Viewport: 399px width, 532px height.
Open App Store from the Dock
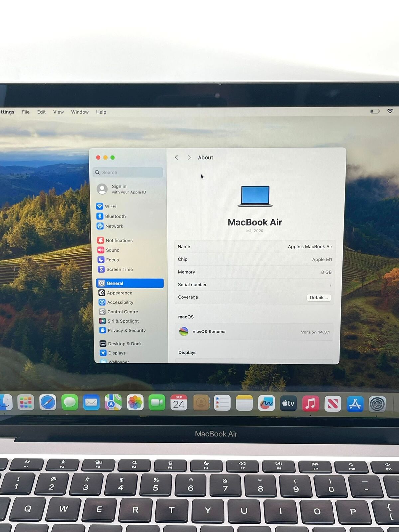(x=355, y=404)
